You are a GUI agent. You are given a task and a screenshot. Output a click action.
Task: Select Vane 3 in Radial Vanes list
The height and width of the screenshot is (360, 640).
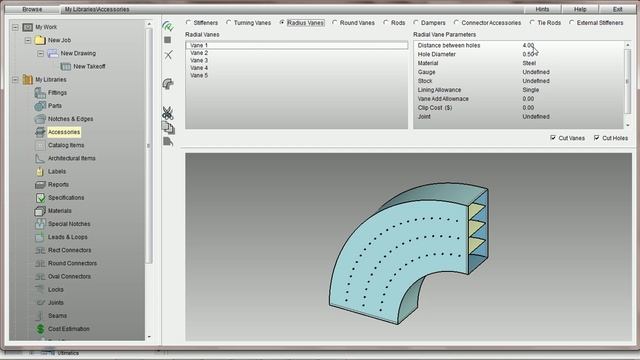297,60
